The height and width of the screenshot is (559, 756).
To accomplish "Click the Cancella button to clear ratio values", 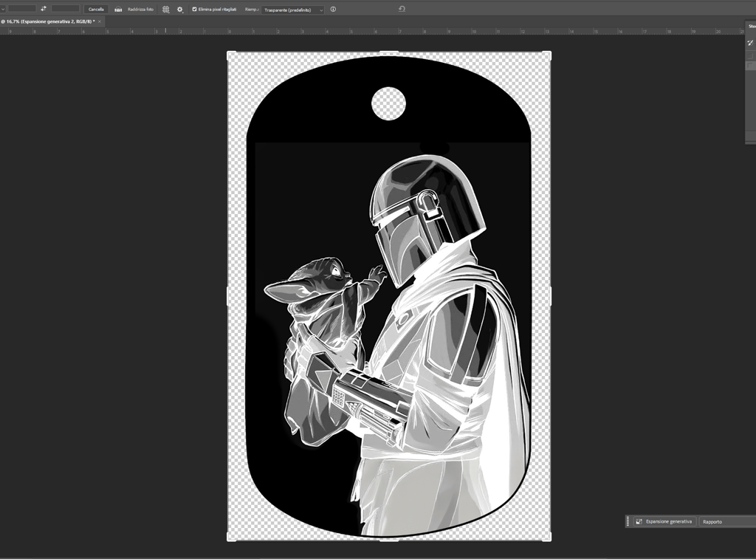I will point(96,9).
